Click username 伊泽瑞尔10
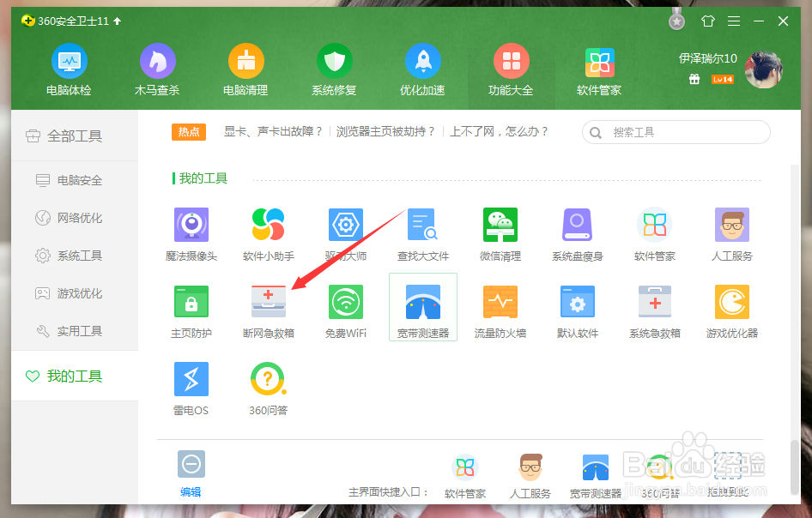 [x=708, y=58]
